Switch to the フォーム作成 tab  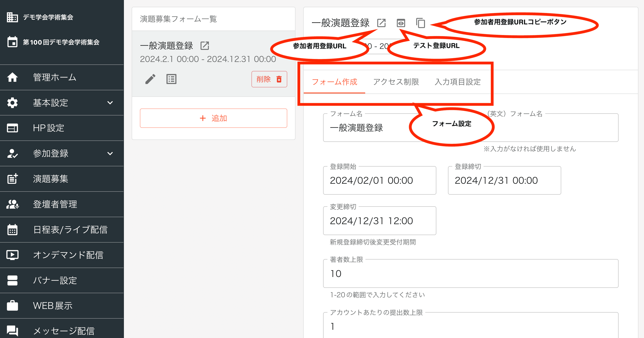(x=334, y=82)
